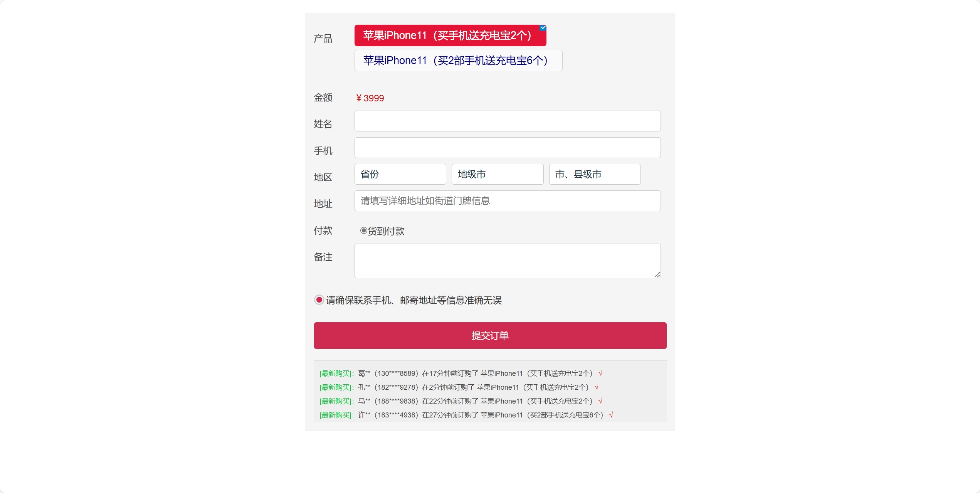Image resolution: width=980 pixels, height=493 pixels.
Task: Click the detailed address input field
Action: tap(507, 200)
